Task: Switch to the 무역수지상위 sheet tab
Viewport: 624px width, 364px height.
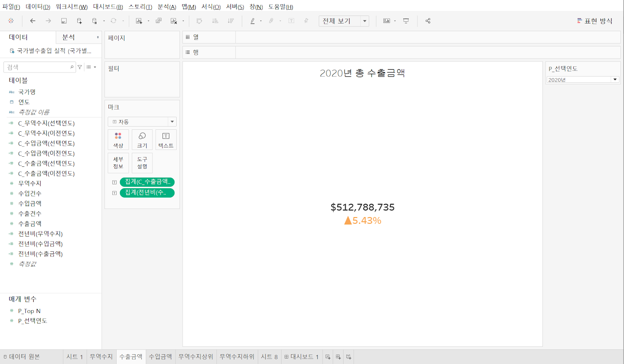Action: tap(196, 357)
